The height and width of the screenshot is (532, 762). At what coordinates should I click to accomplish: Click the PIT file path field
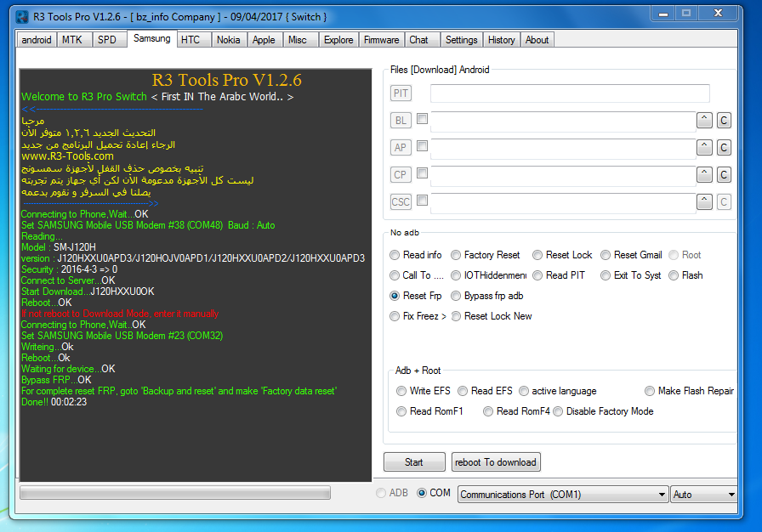click(570, 93)
